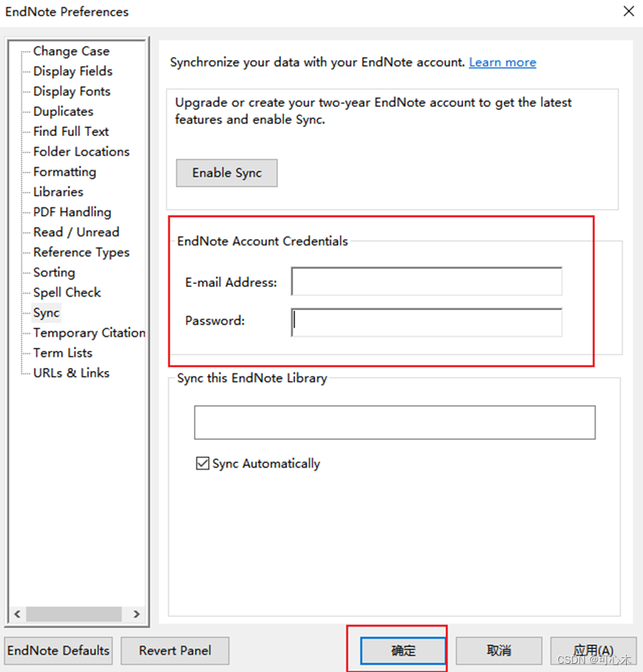This screenshot has width=643, height=672.
Task: Go to Reference Types settings
Action: [x=81, y=253]
